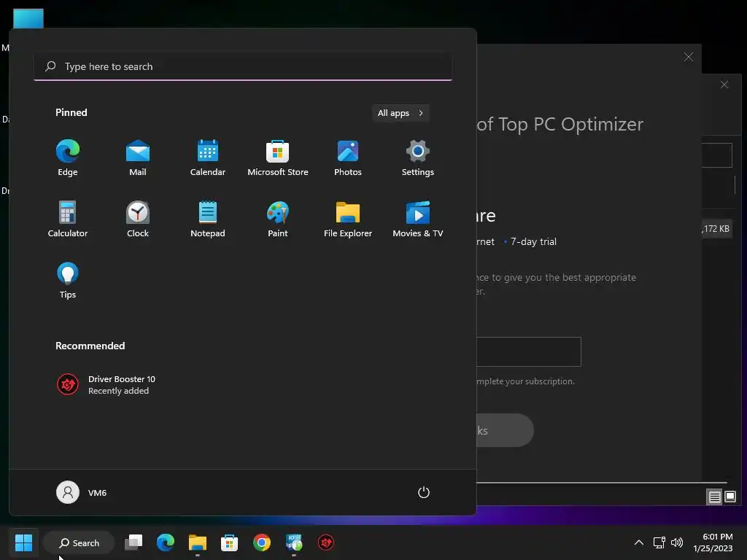This screenshot has width=747, height=560.
Task: Click the 7-day trial text
Action: pos(533,242)
